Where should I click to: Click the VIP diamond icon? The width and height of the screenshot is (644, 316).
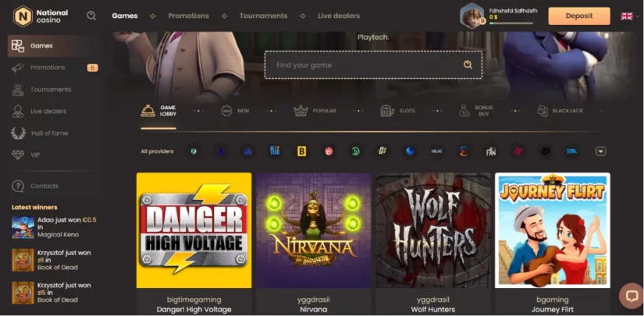tap(18, 155)
